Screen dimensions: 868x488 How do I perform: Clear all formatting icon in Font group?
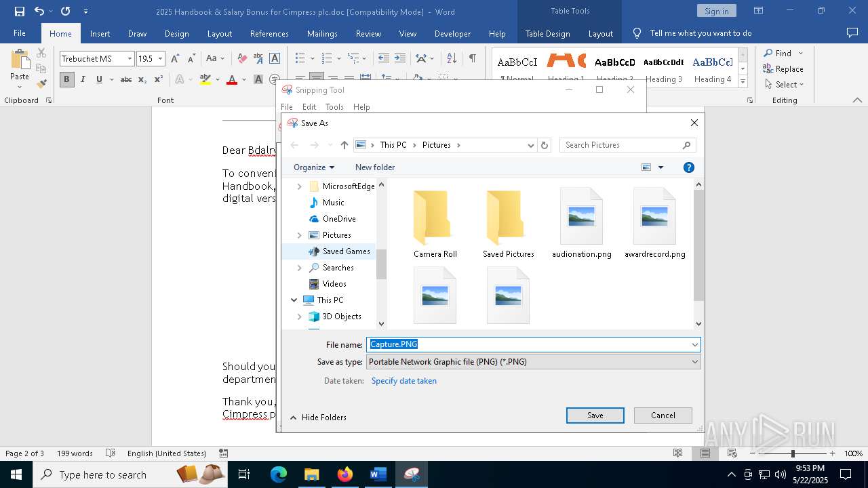[x=242, y=59]
